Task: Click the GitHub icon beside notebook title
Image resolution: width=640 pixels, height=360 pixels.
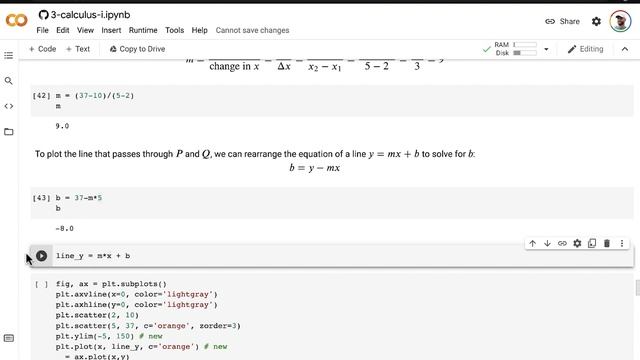Action: [x=43, y=15]
